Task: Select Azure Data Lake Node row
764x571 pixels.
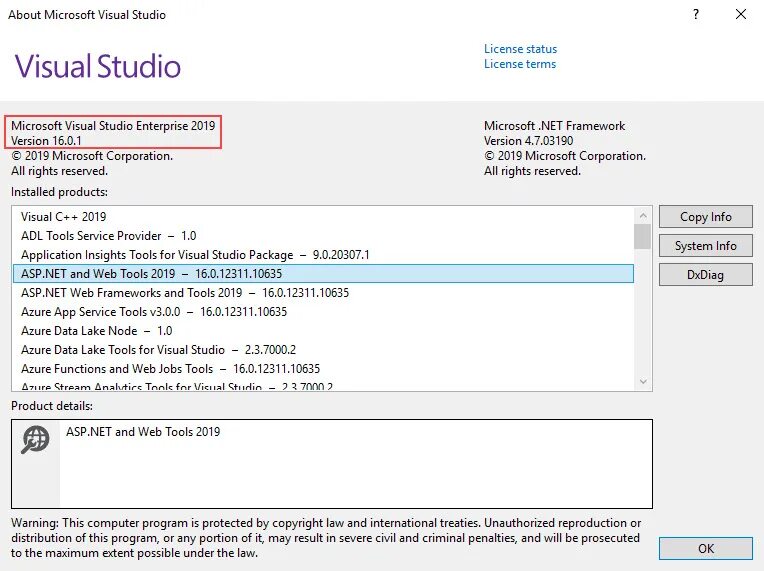Action: [323, 331]
